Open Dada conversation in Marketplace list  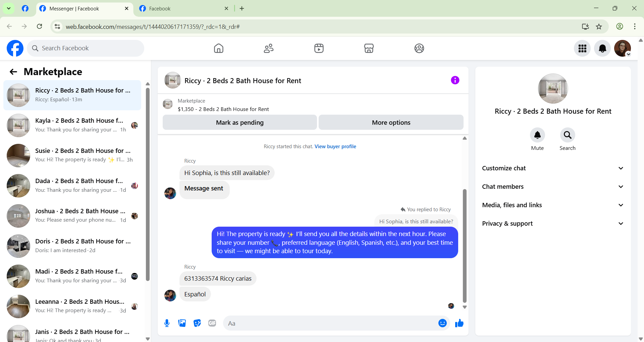72,186
